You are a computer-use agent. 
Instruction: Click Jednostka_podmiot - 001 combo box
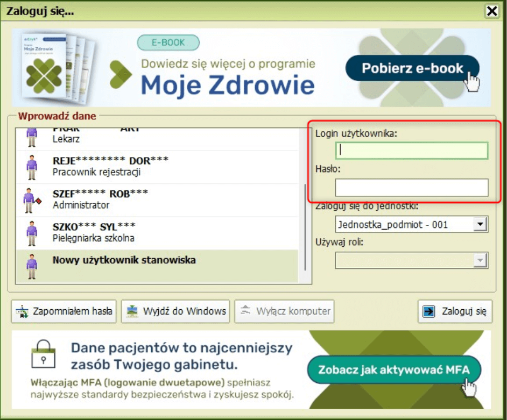point(412,224)
